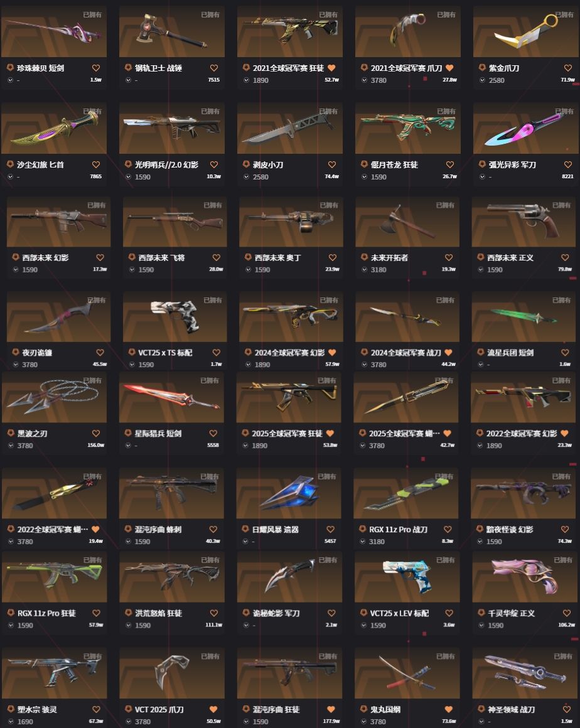Unfavorite 2021全球冠军赛 爪刀 via filled heart
Screen dimensions: 580x728
[449, 68]
